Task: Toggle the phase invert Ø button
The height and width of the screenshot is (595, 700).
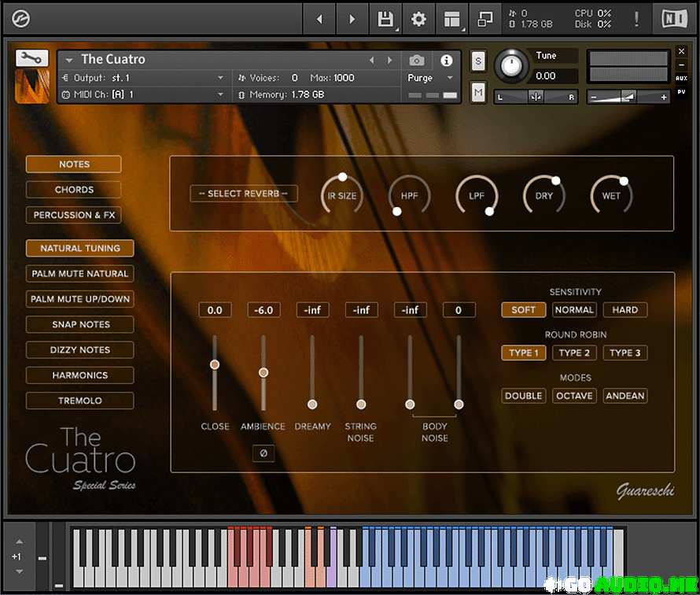Action: pos(263,453)
